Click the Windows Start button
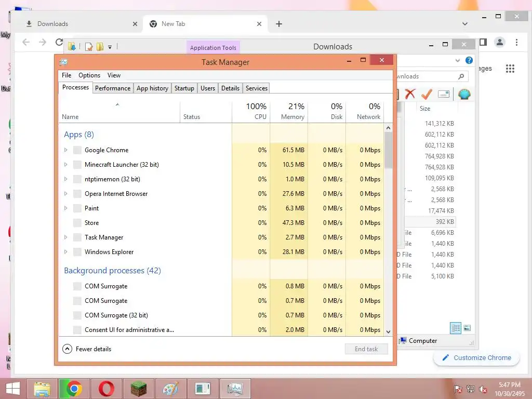The width and height of the screenshot is (532, 399). point(12,389)
